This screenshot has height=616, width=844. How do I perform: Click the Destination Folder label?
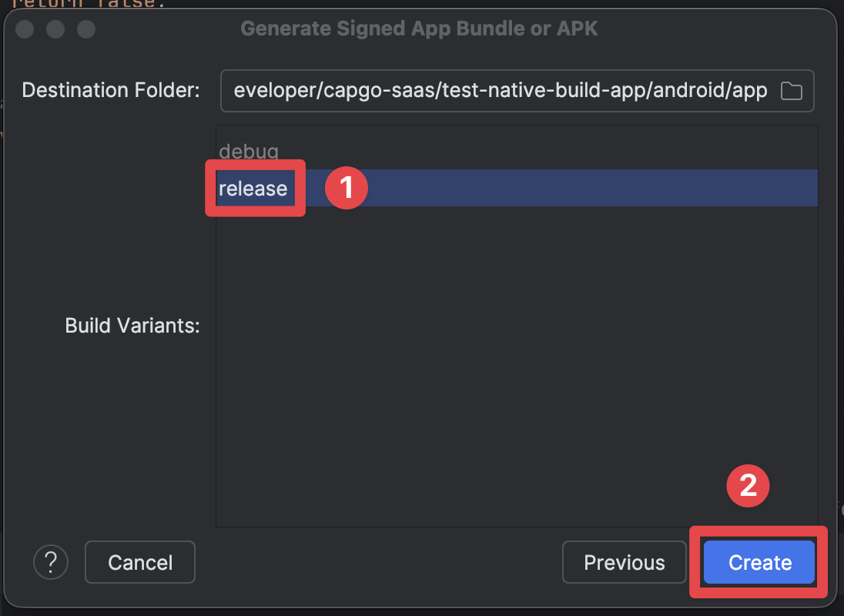(x=110, y=90)
